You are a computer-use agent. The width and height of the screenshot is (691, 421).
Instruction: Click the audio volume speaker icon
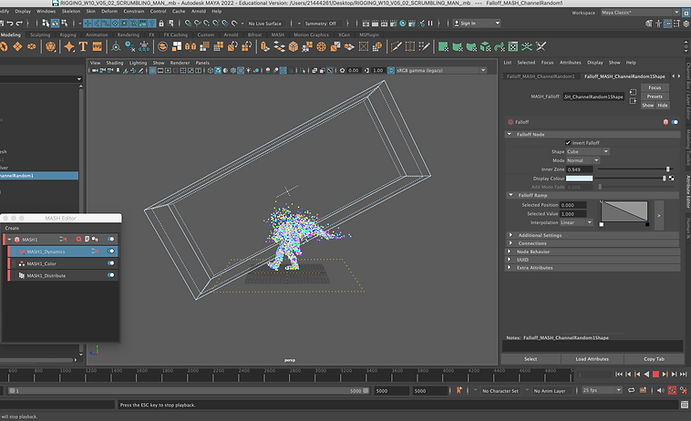click(660, 390)
